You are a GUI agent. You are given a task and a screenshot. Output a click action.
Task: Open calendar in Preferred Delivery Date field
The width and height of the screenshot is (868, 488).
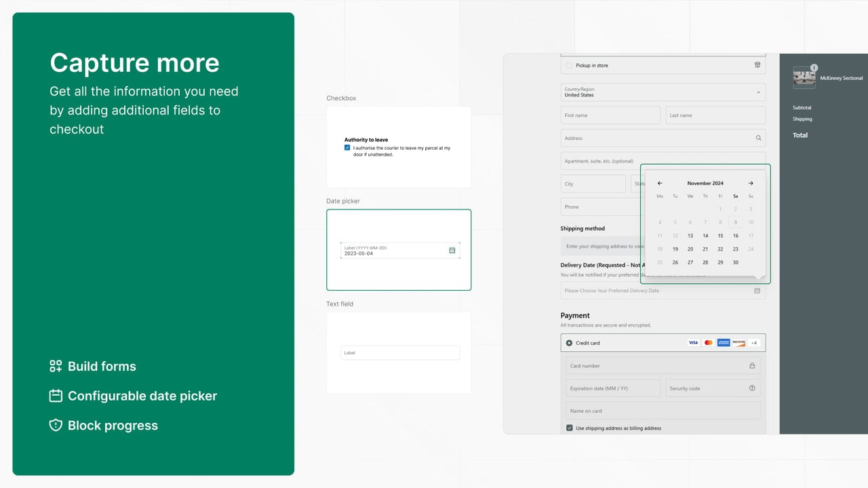pyautogui.click(x=757, y=291)
